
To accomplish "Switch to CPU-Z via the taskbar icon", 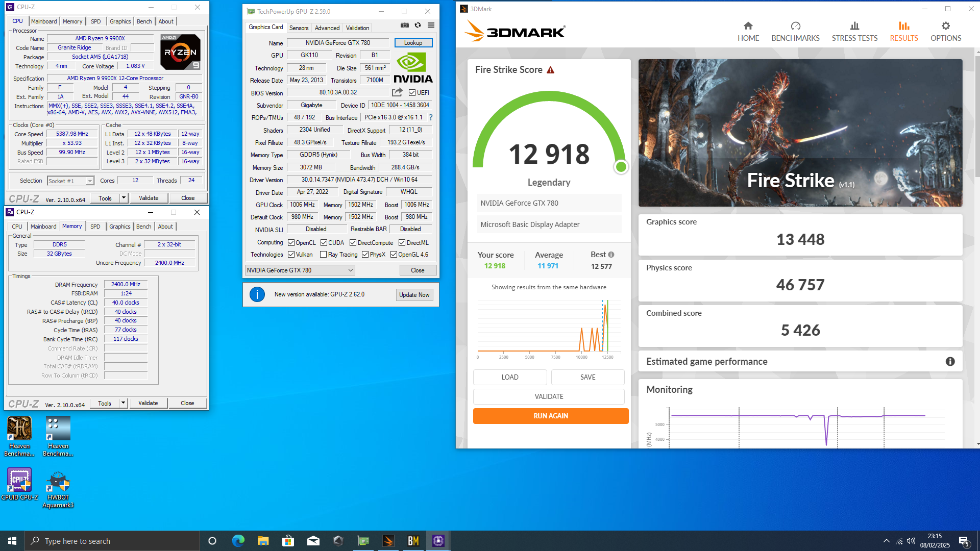I will click(x=438, y=541).
